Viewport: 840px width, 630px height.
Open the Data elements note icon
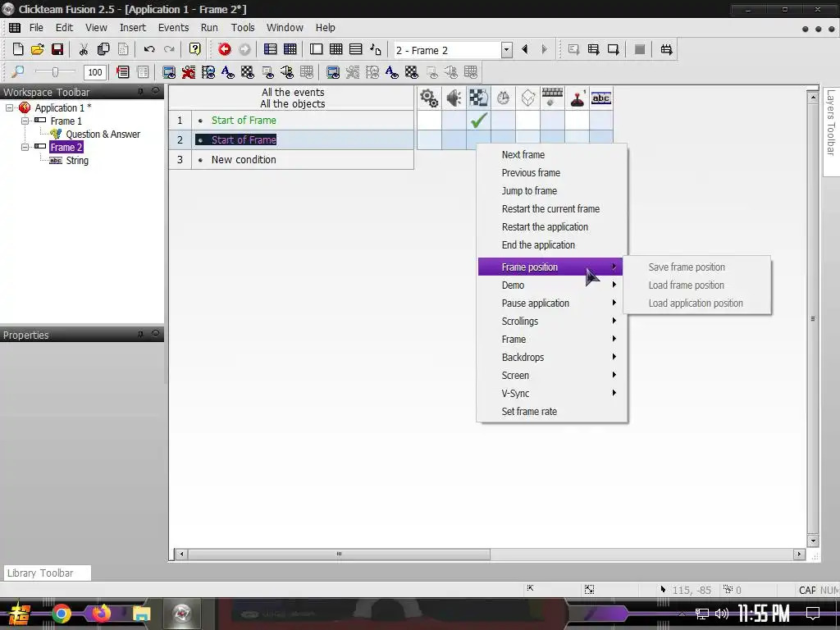coord(376,50)
